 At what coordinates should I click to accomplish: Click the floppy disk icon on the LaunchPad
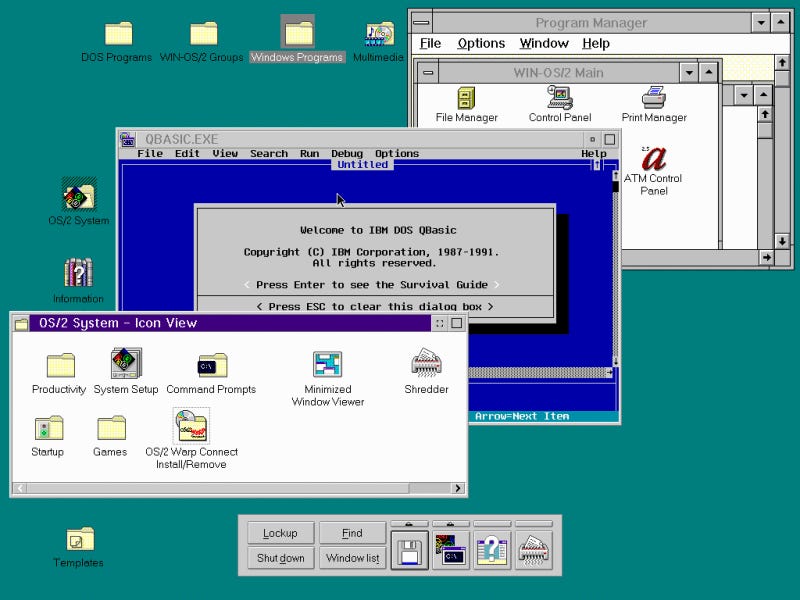tap(410, 548)
